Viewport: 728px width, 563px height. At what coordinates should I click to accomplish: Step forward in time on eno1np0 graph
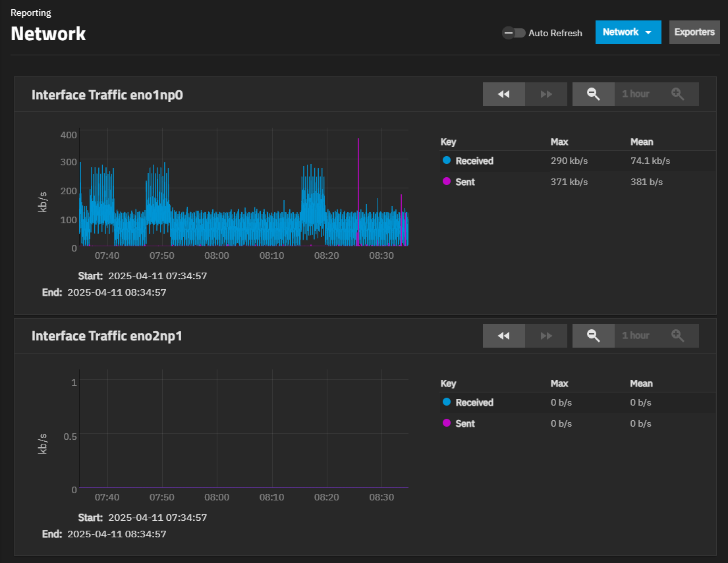pyautogui.click(x=546, y=94)
